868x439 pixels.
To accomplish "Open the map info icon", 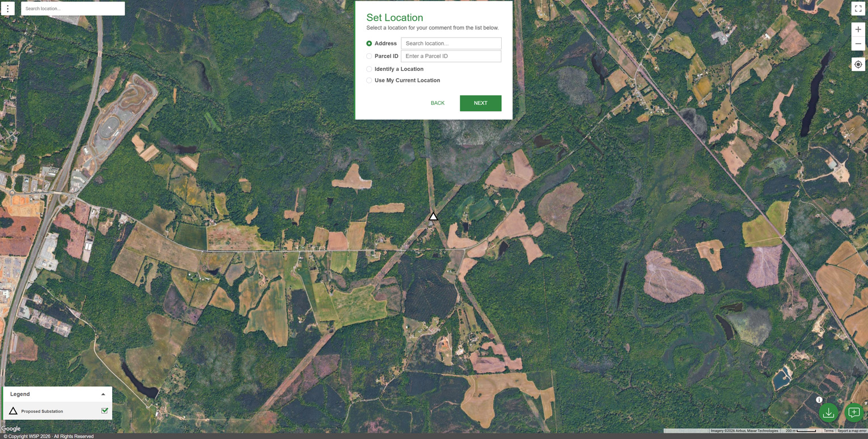I will (819, 400).
